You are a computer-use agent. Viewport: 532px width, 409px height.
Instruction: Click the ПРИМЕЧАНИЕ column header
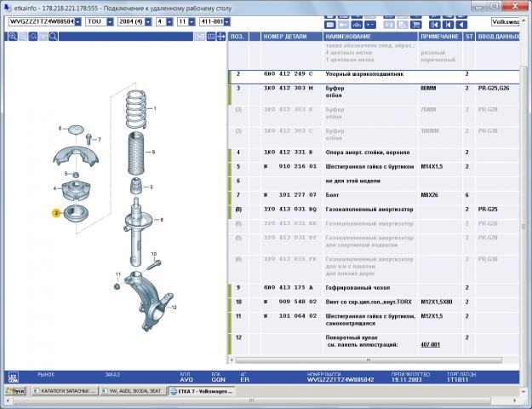[x=440, y=37]
